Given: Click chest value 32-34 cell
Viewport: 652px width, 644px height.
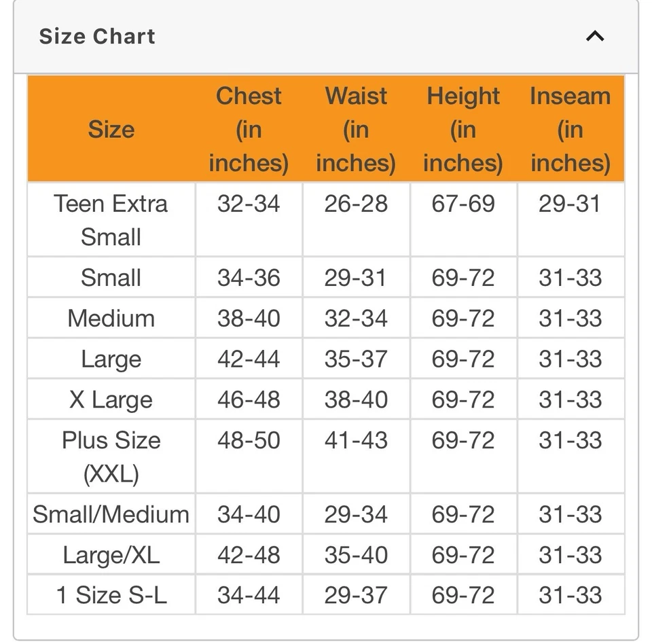Looking at the screenshot, I should pyautogui.click(x=249, y=204).
